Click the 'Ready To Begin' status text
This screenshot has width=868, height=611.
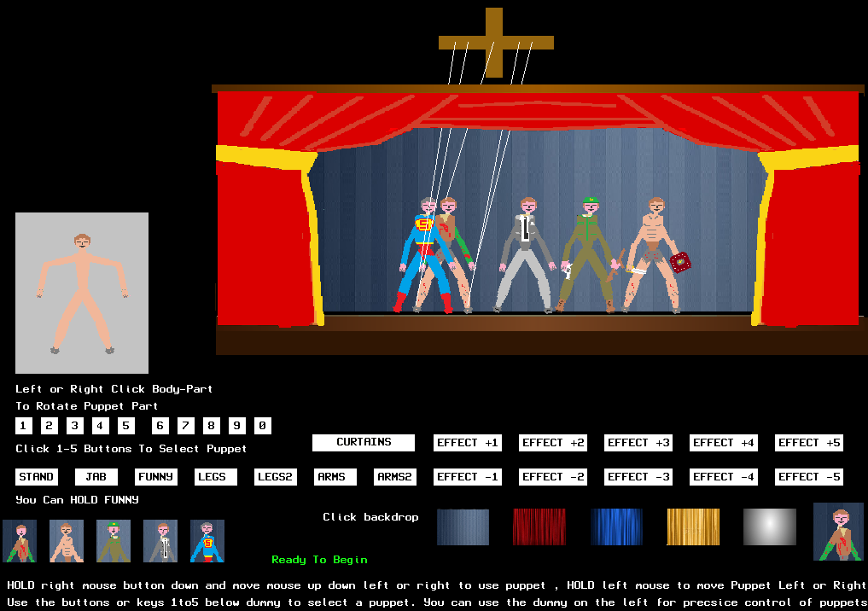319,560
